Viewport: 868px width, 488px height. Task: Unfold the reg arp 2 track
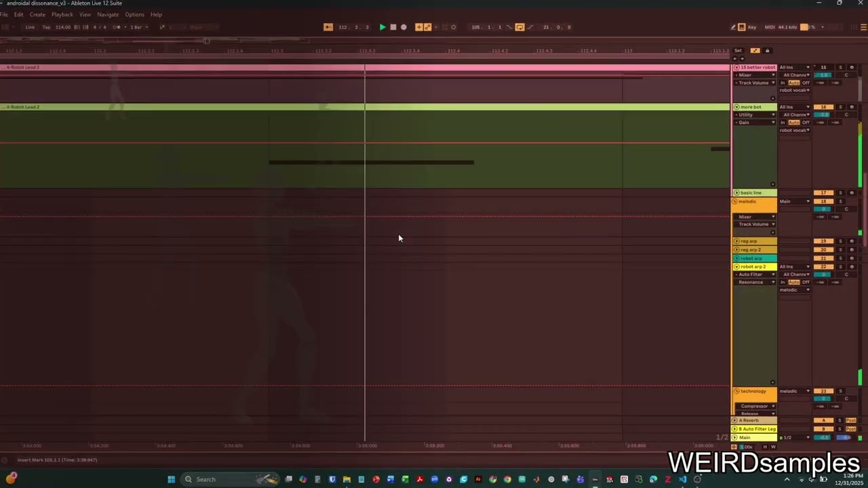coord(736,249)
